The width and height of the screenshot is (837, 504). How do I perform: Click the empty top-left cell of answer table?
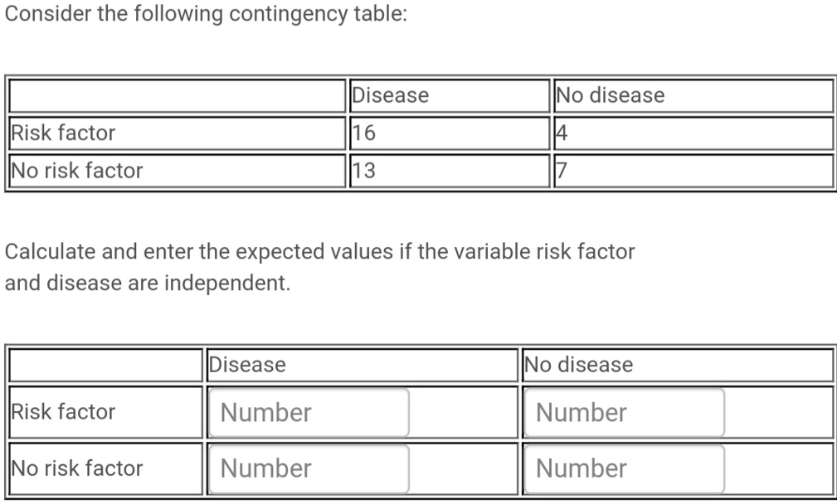point(105,365)
